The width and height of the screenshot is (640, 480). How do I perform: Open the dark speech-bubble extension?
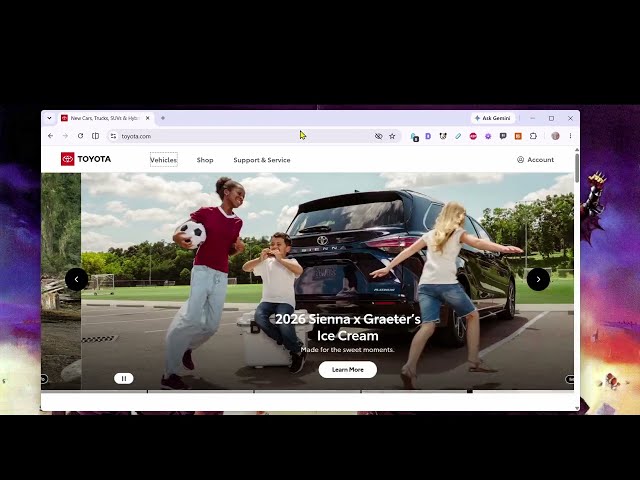click(x=503, y=136)
